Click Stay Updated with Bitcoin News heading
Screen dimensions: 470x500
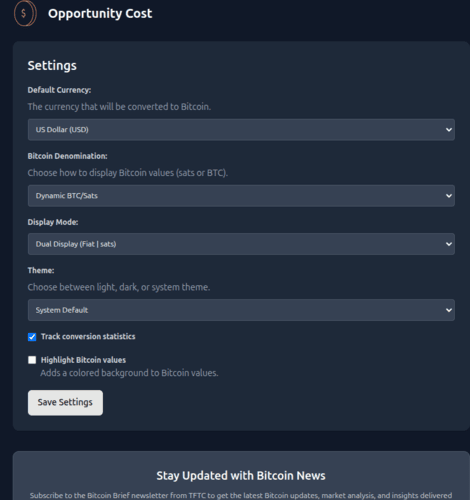(x=241, y=476)
